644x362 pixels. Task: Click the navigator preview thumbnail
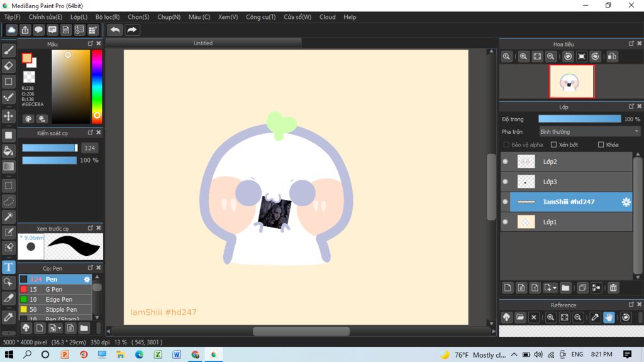click(572, 82)
